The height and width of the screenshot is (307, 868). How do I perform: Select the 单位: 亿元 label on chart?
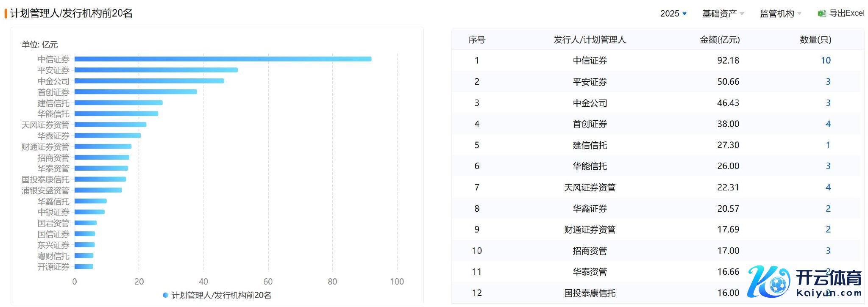pyautogui.click(x=39, y=44)
